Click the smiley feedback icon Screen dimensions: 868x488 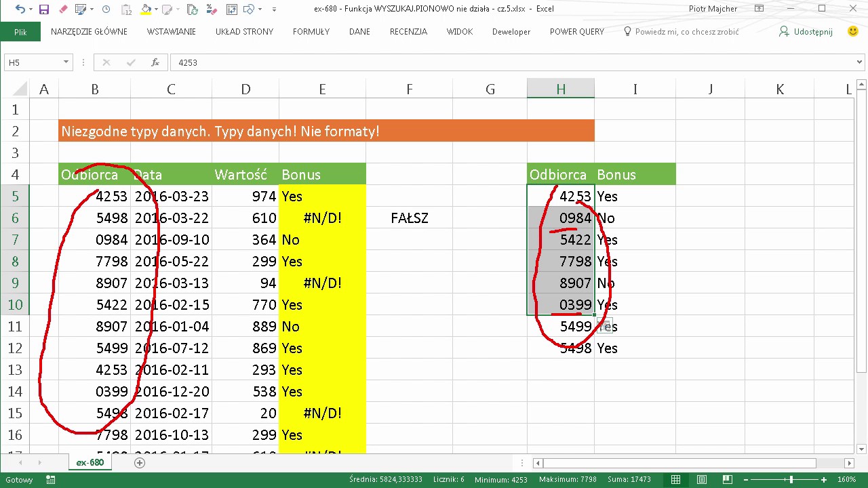pos(853,31)
